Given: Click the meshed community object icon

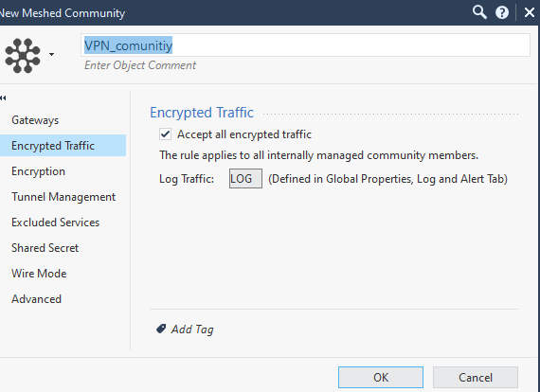Looking at the screenshot, I should 23,56.
